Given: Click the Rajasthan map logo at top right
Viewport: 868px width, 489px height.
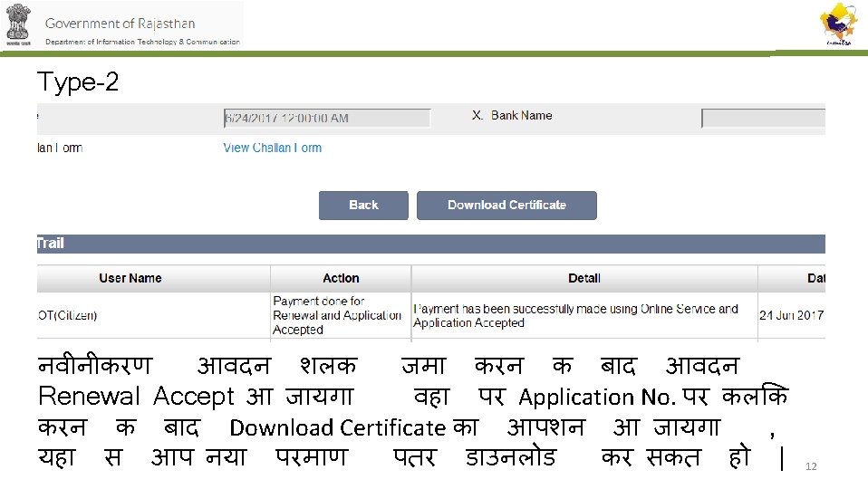Looking at the screenshot, I should click(838, 24).
